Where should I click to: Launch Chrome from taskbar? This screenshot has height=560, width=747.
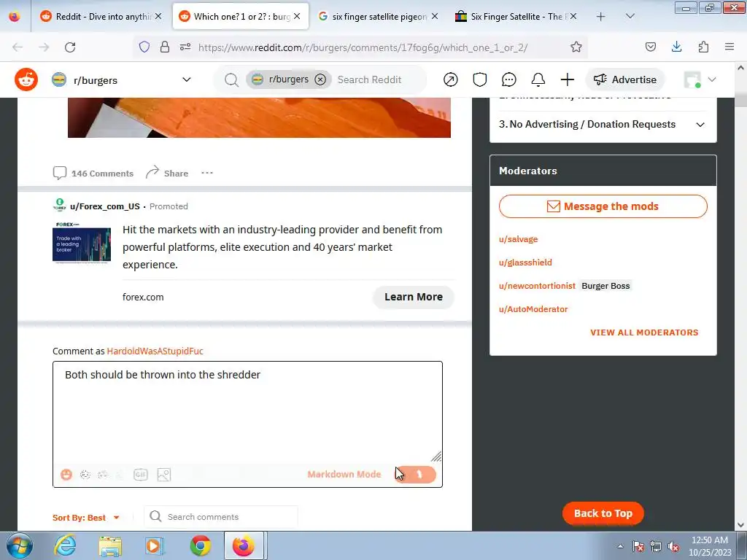coord(200,545)
